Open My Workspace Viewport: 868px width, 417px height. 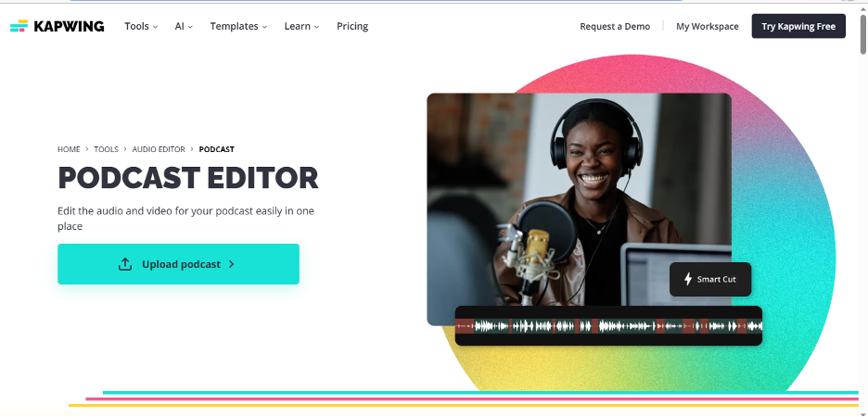click(707, 26)
